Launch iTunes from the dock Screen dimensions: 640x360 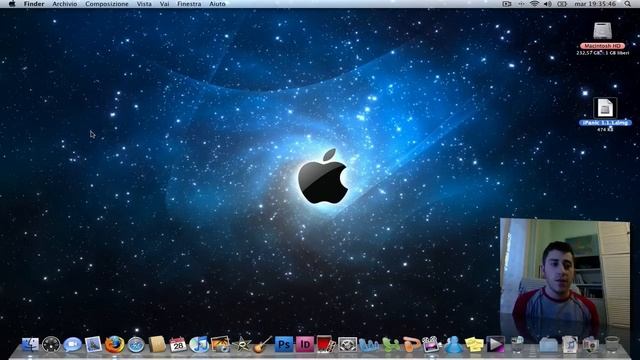click(199, 344)
